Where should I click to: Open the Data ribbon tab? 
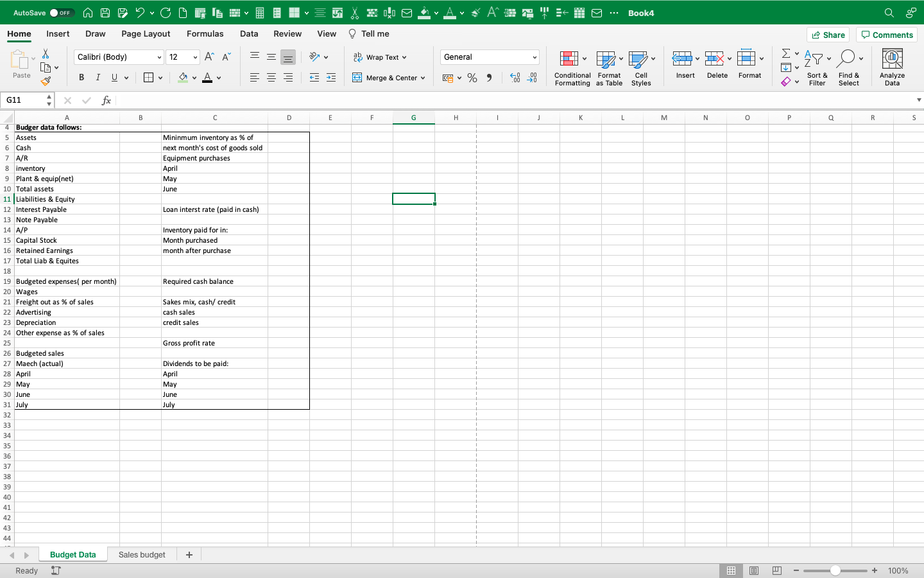tap(249, 34)
